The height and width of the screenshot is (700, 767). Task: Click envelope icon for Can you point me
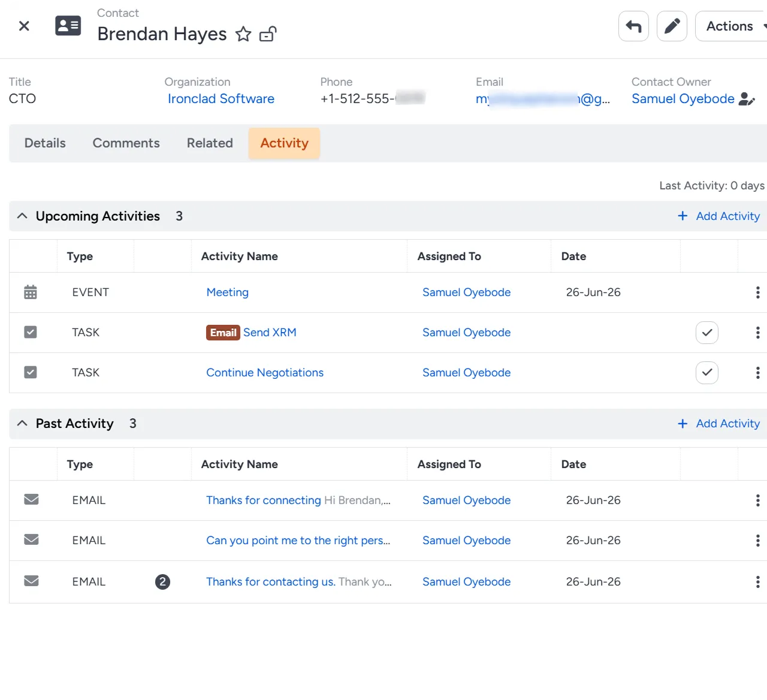(31, 539)
